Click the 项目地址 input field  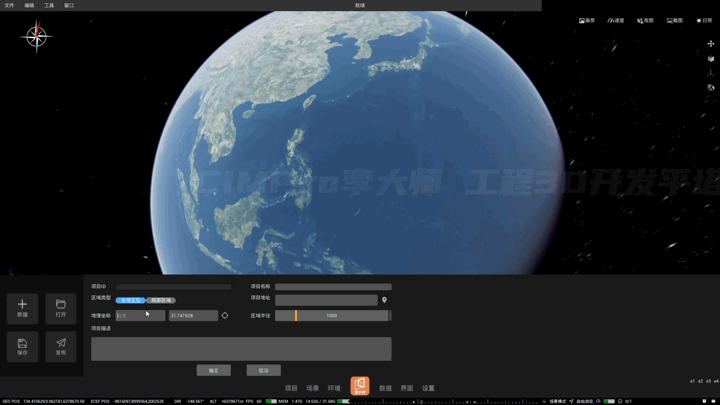pos(326,300)
